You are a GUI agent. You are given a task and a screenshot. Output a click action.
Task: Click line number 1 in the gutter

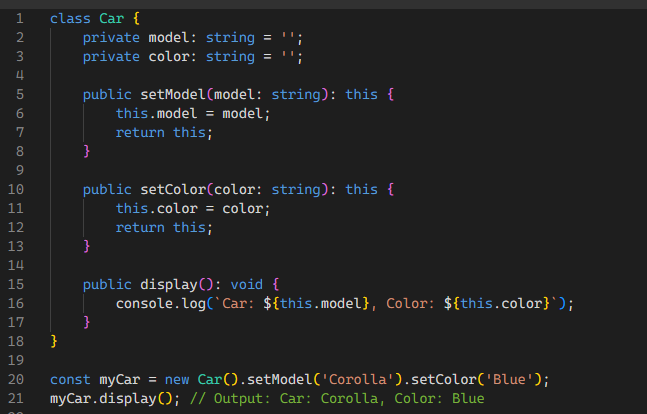19,19
